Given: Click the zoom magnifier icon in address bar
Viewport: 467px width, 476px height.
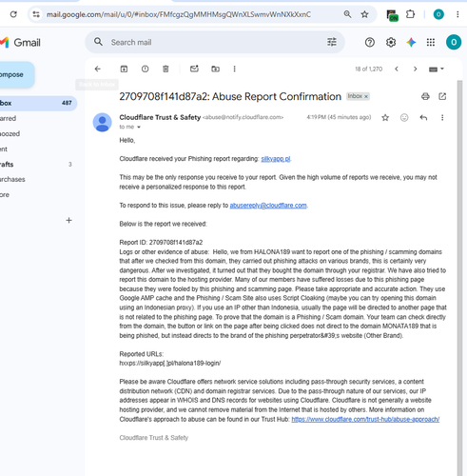Looking at the screenshot, I should (347, 14).
